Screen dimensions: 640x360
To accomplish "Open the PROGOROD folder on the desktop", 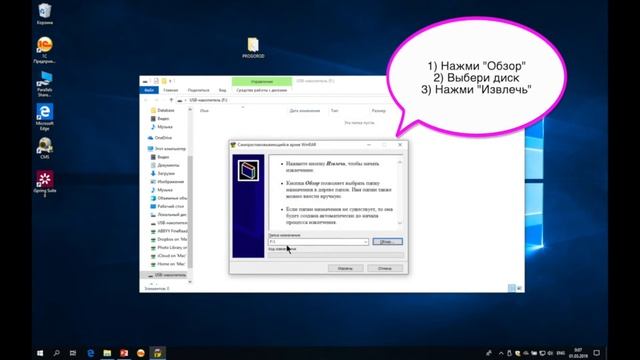I will tap(253, 48).
